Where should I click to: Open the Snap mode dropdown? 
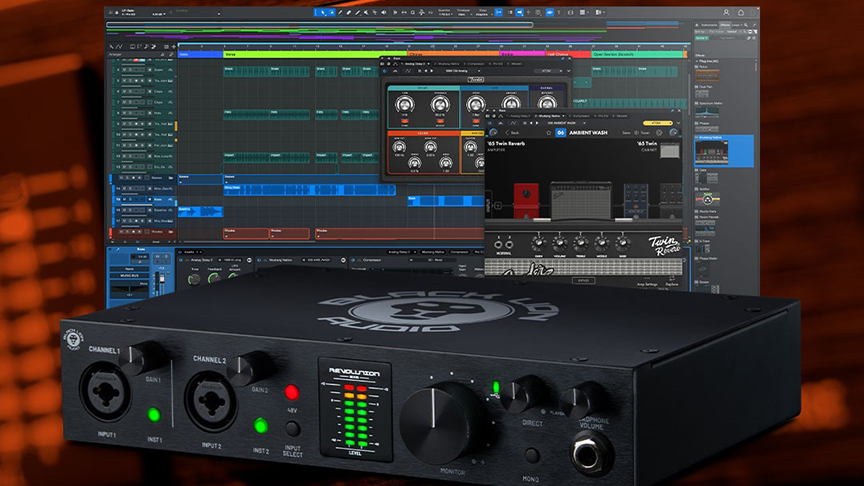click(x=482, y=13)
